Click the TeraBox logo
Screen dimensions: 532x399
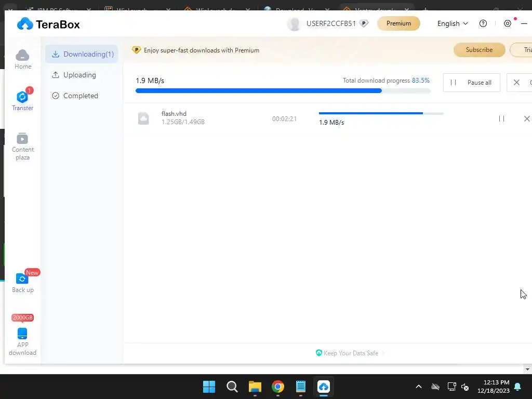tap(48, 24)
